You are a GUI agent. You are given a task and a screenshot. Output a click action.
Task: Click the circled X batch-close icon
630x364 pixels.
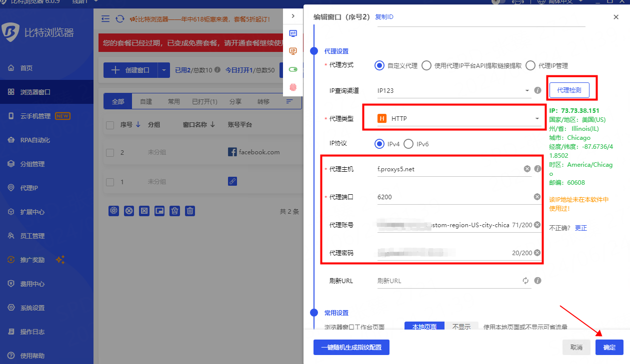point(129,211)
